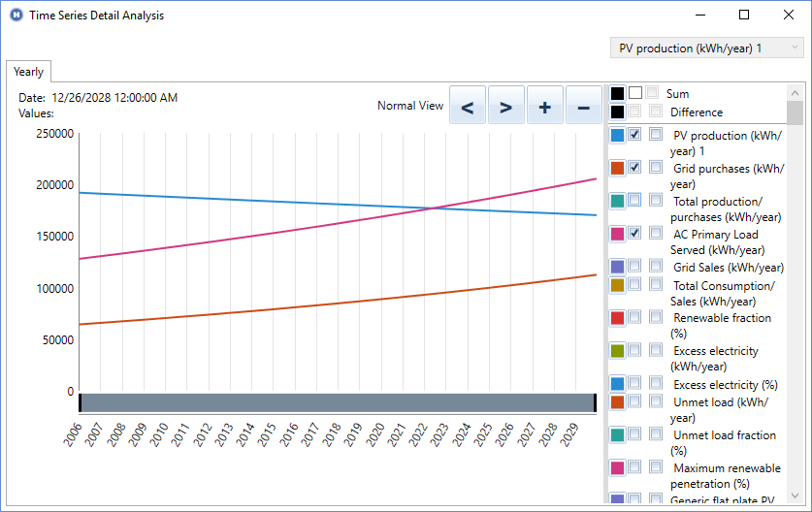Click the Difference legend label
Image resolution: width=812 pixels, height=512 pixels.
(697, 112)
